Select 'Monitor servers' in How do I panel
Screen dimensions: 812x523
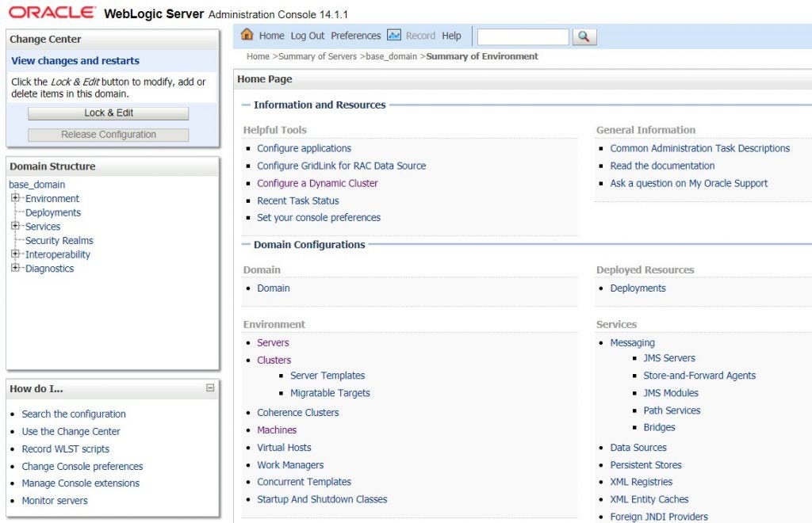pyautogui.click(x=54, y=500)
